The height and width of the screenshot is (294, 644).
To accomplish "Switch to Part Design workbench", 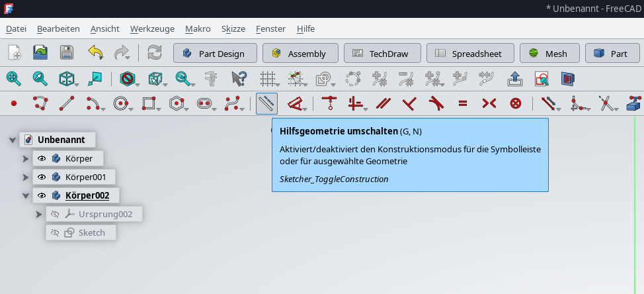I will click(x=214, y=54).
